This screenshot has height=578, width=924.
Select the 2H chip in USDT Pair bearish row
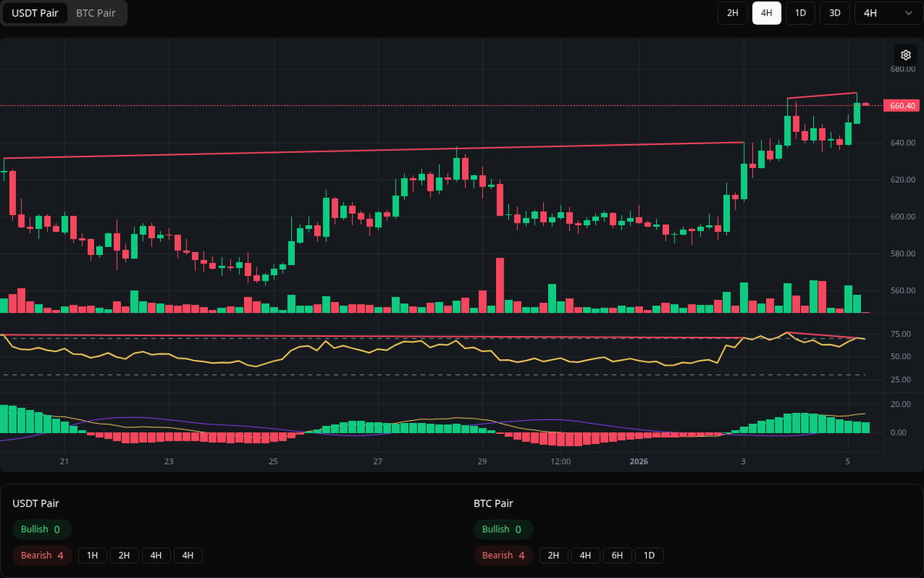tap(124, 556)
